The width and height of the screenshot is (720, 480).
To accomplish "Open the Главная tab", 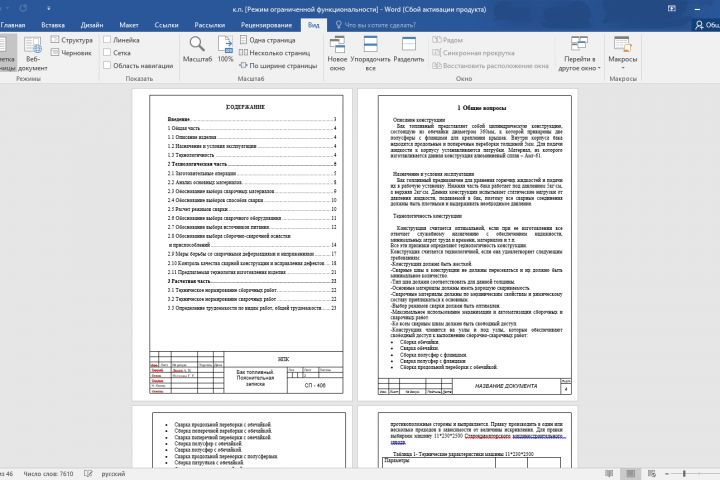I will tap(13, 25).
